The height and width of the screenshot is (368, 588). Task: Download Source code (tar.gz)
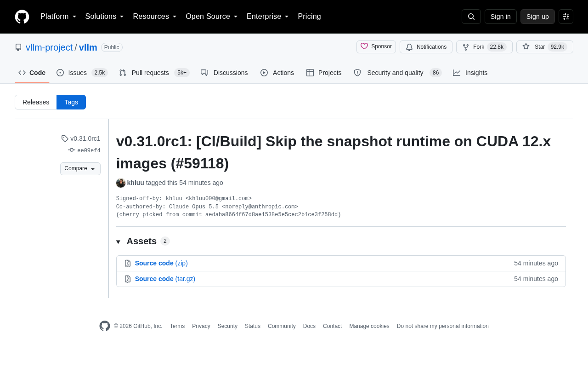click(x=165, y=279)
